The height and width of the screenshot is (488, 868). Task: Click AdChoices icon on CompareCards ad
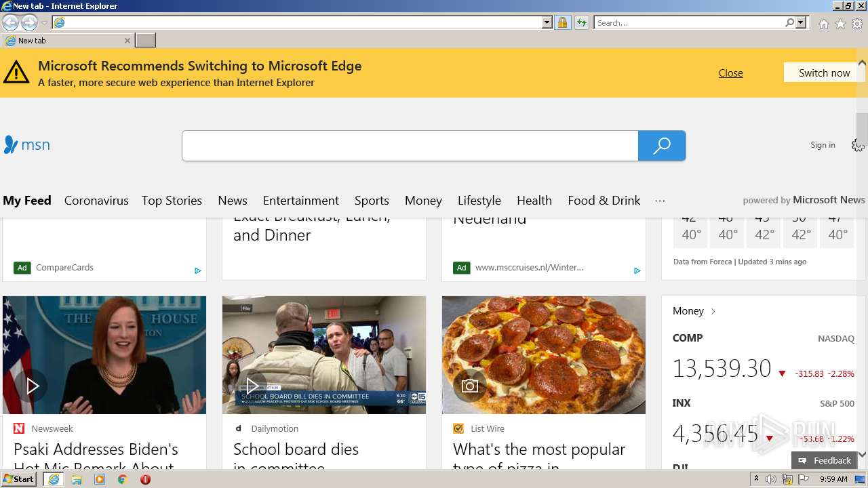tap(198, 270)
